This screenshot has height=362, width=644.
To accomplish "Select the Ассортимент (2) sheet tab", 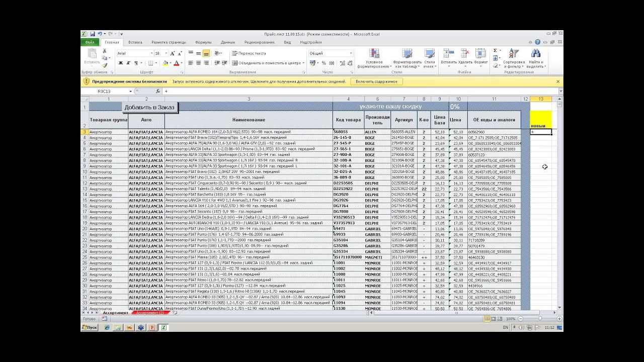I will click(150, 313).
